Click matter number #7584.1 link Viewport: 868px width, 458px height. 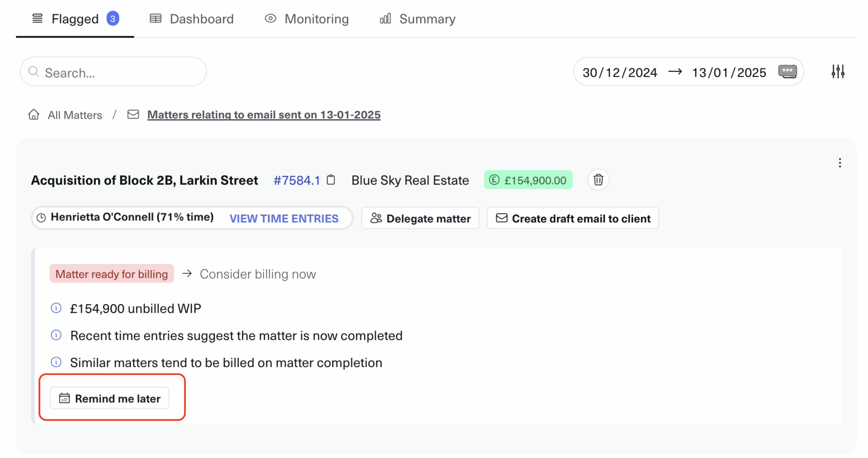[x=297, y=180]
